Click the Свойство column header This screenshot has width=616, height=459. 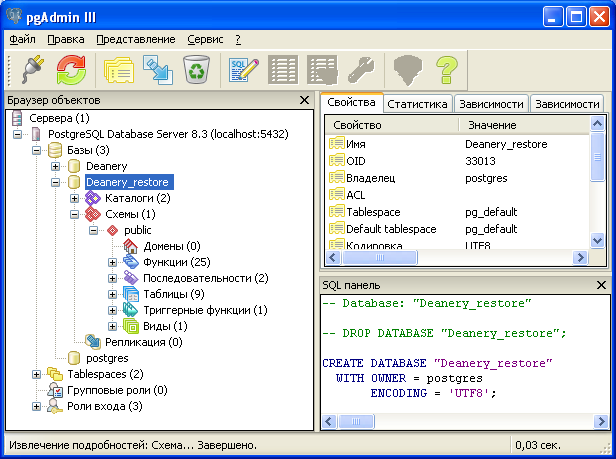[x=392, y=125]
